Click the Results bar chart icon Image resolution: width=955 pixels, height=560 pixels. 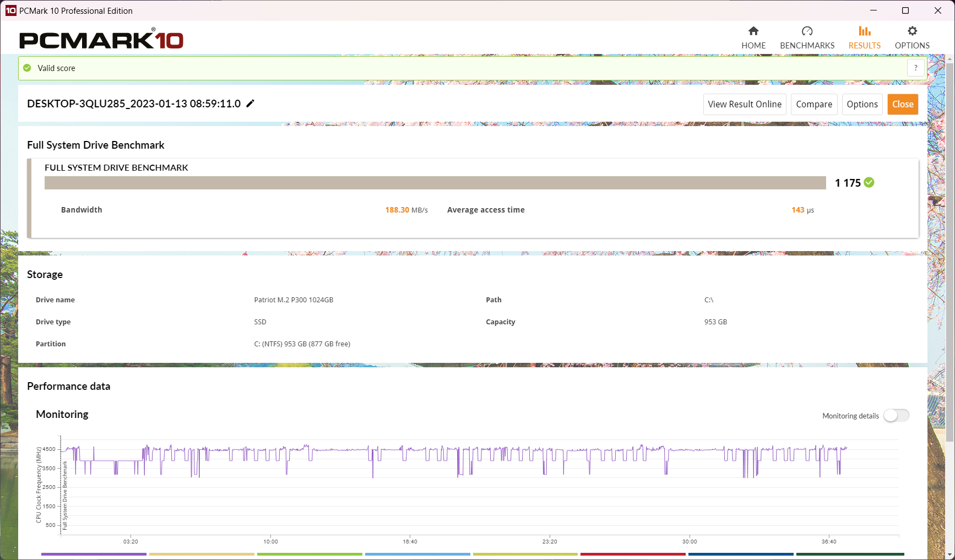tap(865, 31)
